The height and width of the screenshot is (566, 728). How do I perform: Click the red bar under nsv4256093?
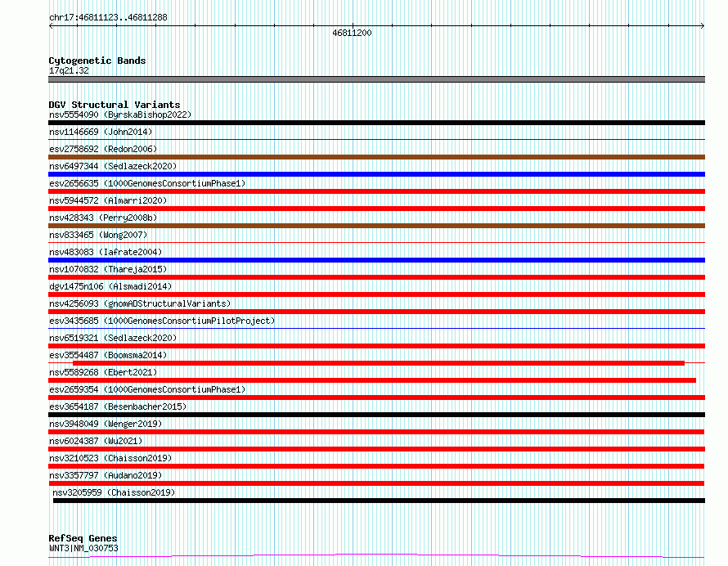coord(376,312)
